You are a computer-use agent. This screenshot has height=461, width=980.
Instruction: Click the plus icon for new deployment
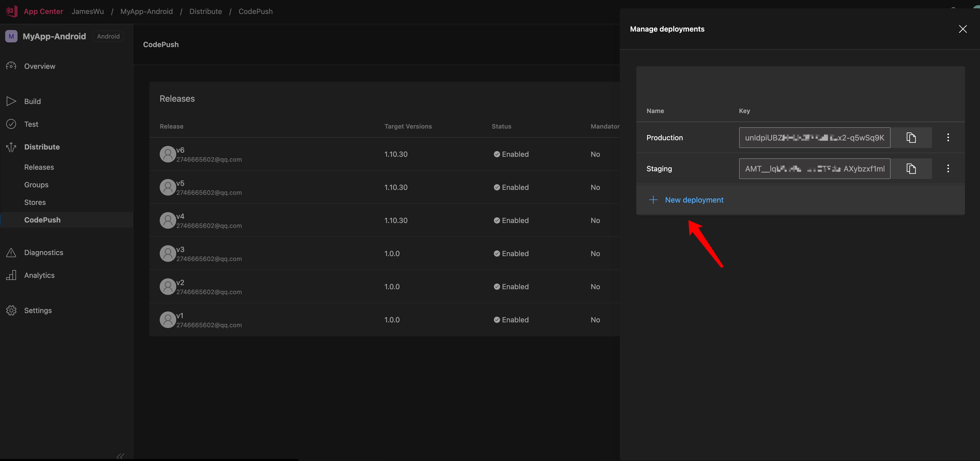tap(653, 200)
